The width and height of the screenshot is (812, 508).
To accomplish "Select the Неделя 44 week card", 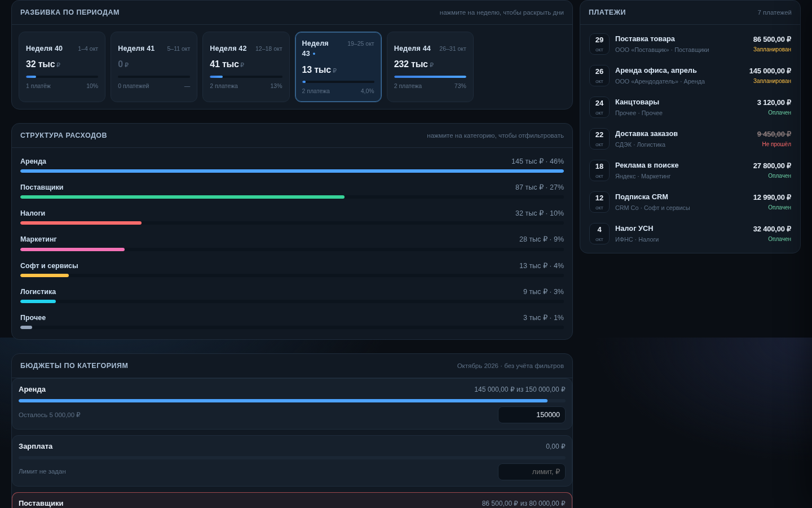I will pos(430,67).
